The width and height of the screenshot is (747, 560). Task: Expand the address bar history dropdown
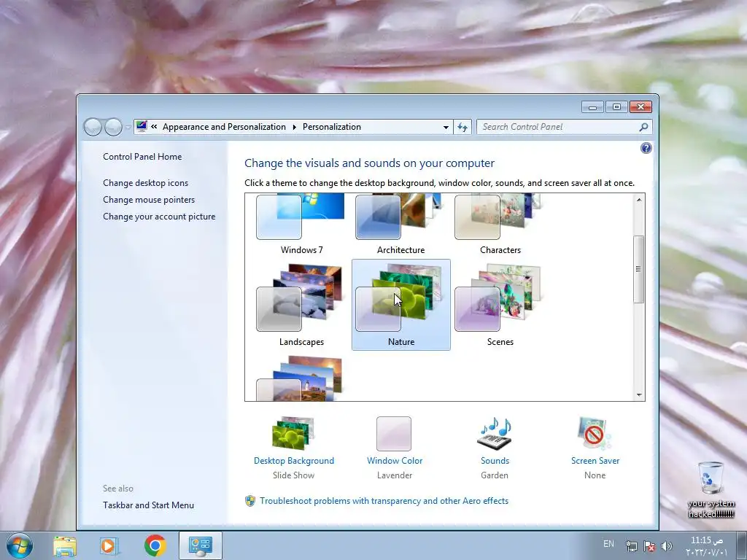tap(446, 127)
